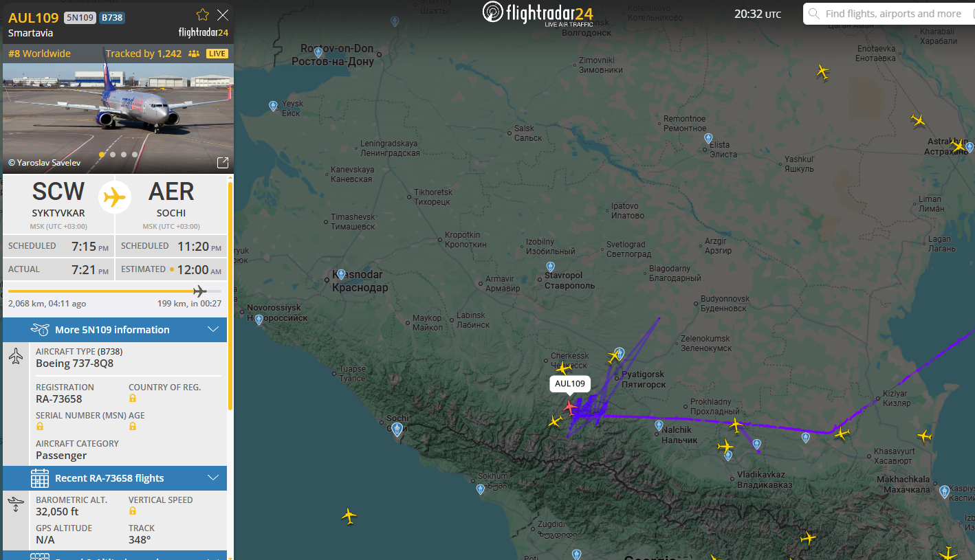Expand Recent RA-73658 flights section
The width and height of the screenshot is (975, 560).
click(115, 478)
